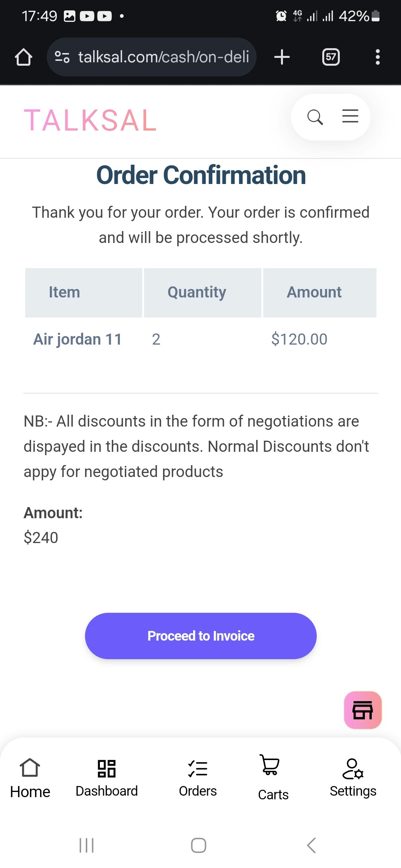
Task: Open Settings in bottom navigation
Action: click(x=353, y=778)
